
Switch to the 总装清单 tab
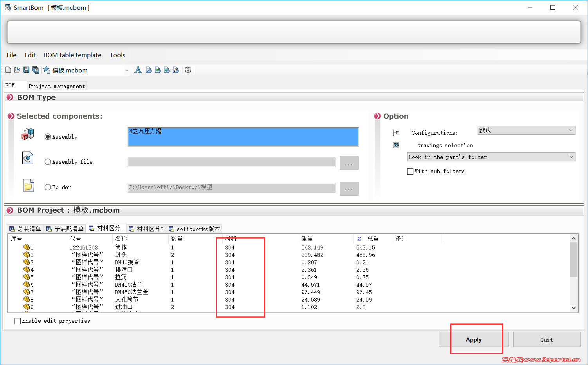pos(25,229)
